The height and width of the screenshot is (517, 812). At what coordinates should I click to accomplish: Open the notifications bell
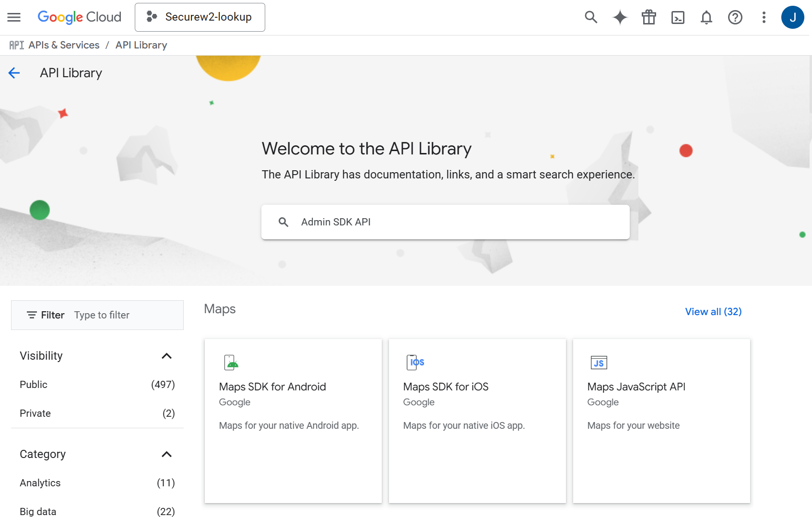(706, 17)
